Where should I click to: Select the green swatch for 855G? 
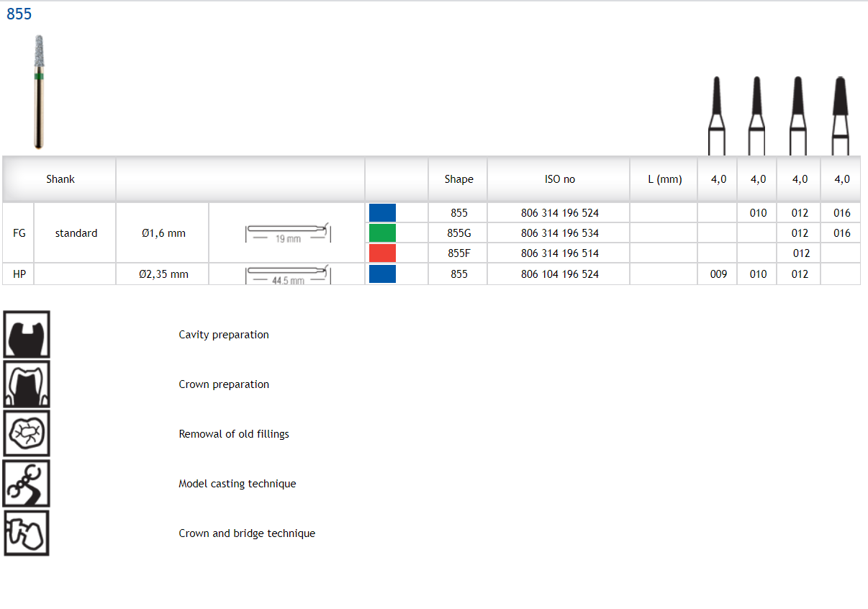click(x=382, y=233)
